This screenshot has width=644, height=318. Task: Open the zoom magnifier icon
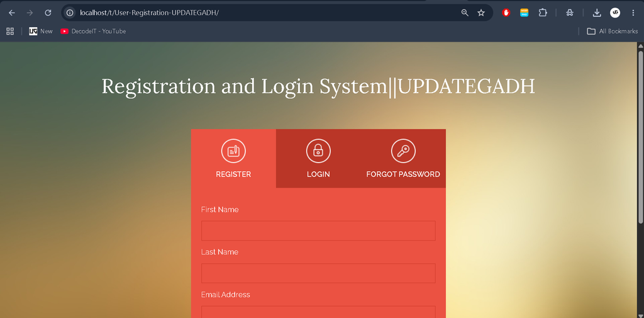point(465,13)
